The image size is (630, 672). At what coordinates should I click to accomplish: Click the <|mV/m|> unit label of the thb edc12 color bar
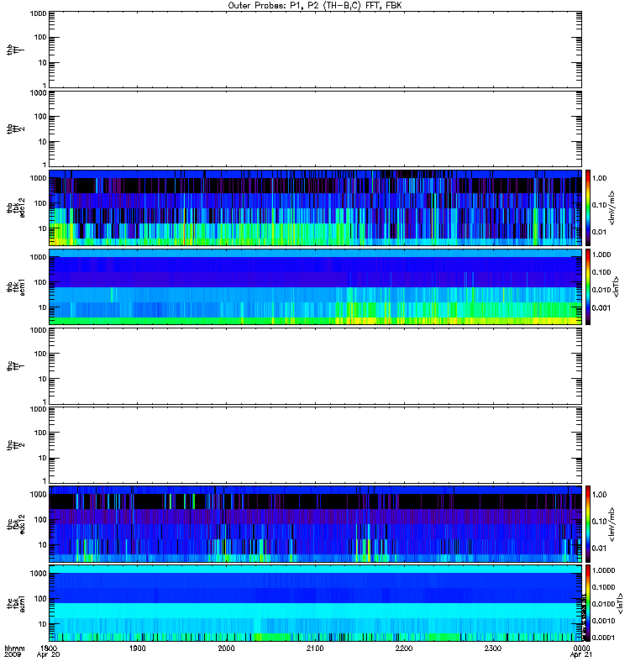[612, 207]
